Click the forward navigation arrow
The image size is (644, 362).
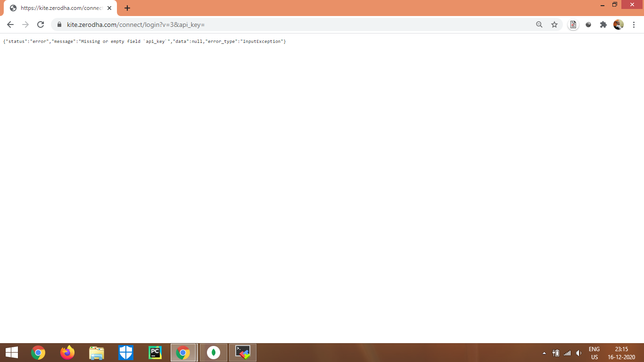pyautogui.click(x=25, y=25)
